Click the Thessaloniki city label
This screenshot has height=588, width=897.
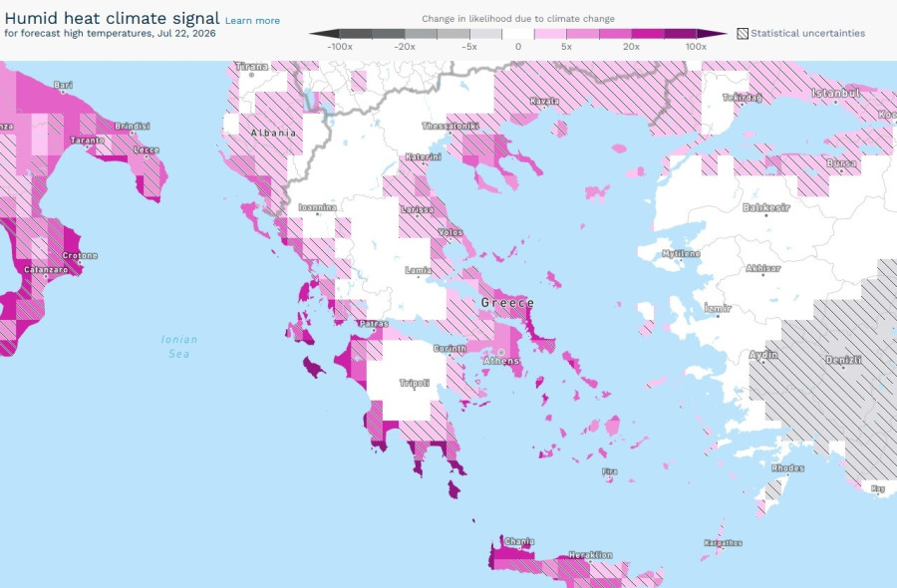coord(450,126)
